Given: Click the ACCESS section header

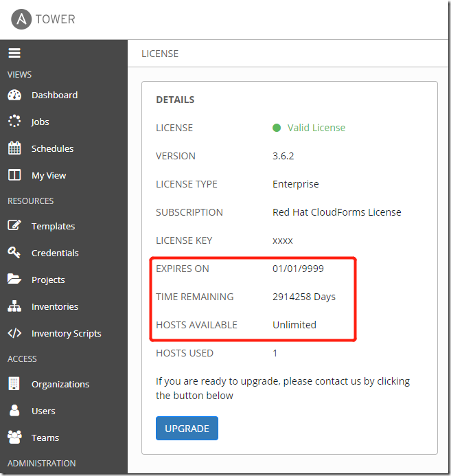Looking at the screenshot, I should click(x=22, y=359).
